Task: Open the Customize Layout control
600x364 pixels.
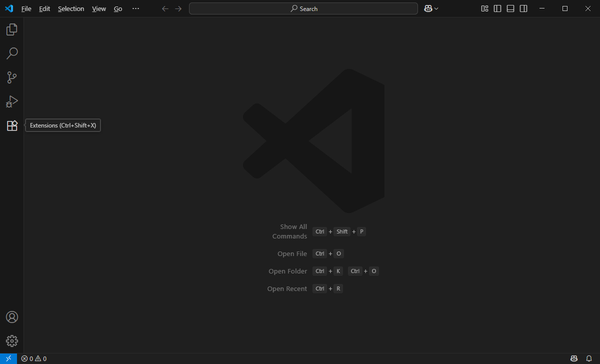Action: pos(484,8)
